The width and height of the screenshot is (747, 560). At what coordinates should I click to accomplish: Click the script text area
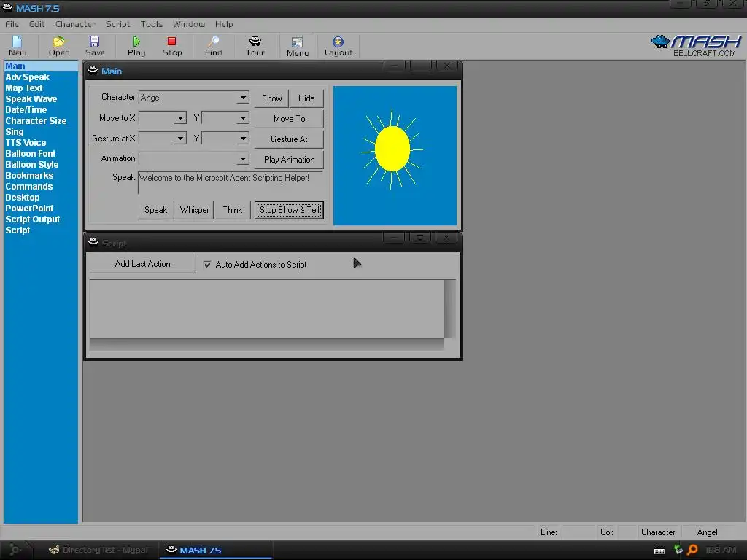point(267,309)
